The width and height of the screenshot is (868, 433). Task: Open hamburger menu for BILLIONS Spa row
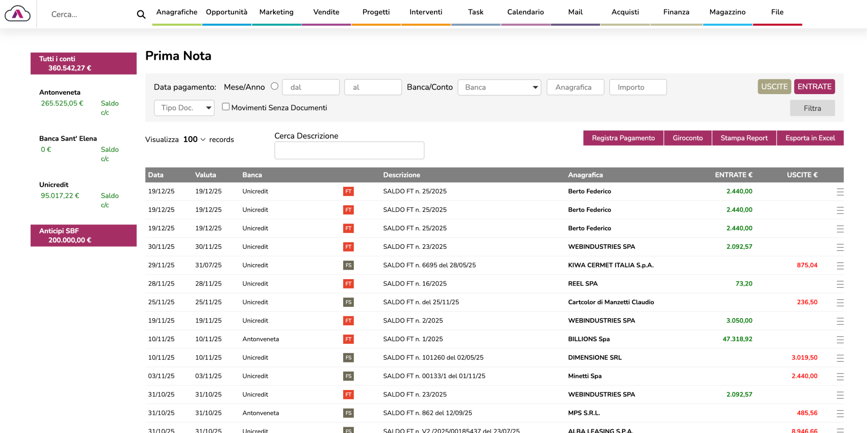[x=840, y=339]
